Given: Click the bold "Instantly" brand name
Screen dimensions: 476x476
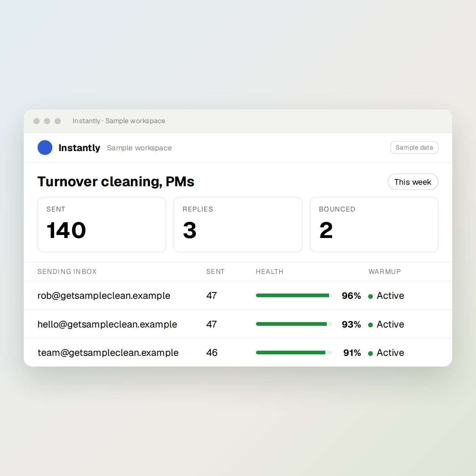Looking at the screenshot, I should [79, 148].
